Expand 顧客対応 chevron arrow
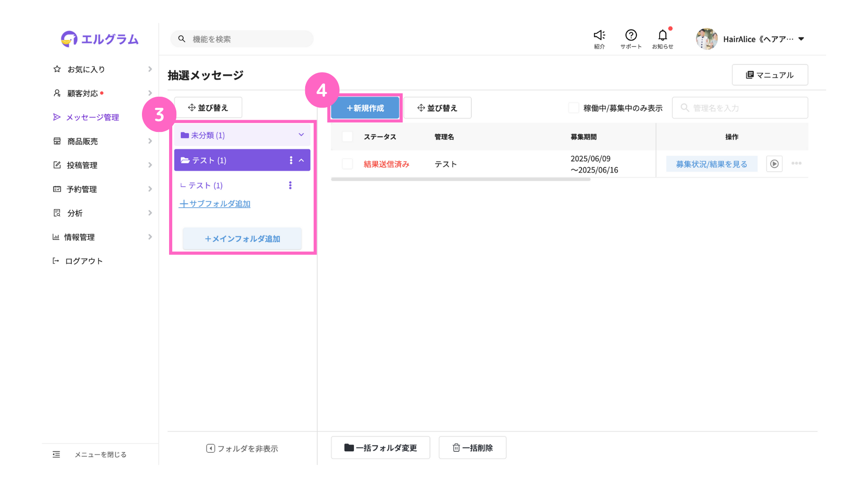Image resolution: width=868 pixels, height=488 pixels. pos(150,93)
